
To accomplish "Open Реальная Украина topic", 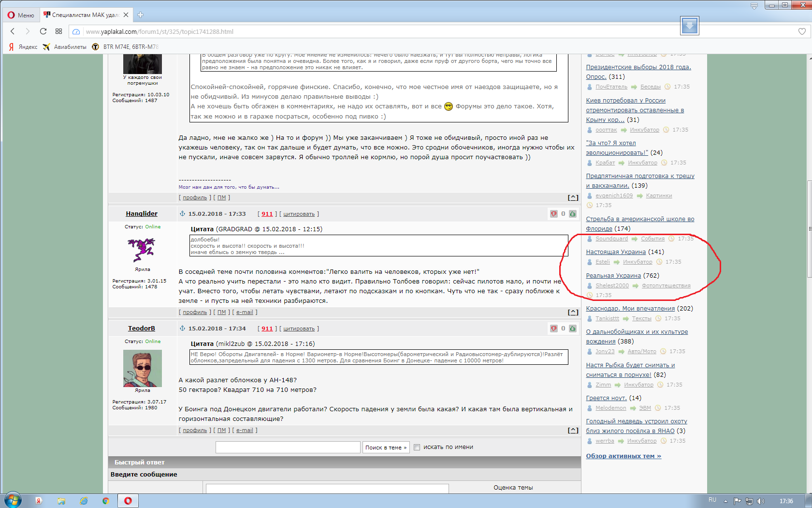I will (x=613, y=276).
